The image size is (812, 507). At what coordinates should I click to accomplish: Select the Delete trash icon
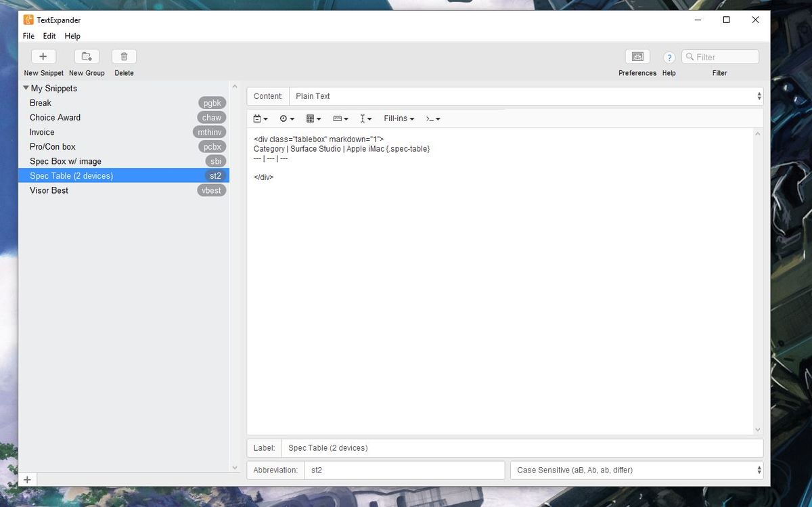(x=124, y=56)
